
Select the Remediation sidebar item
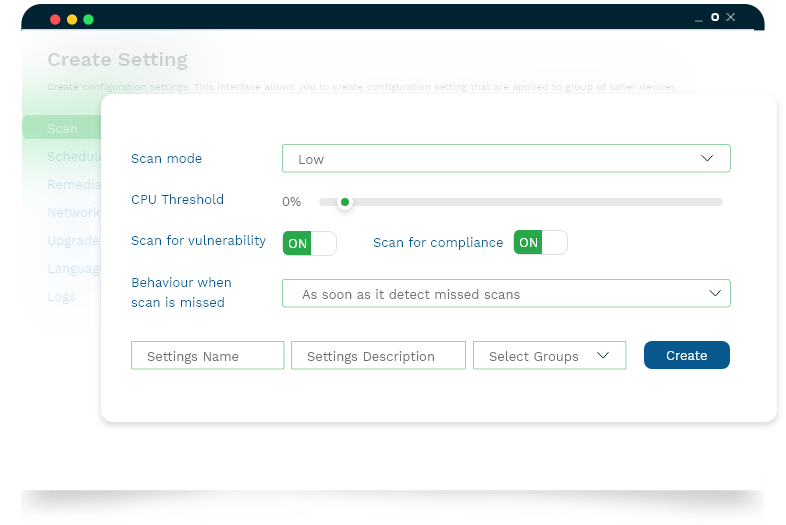74,185
